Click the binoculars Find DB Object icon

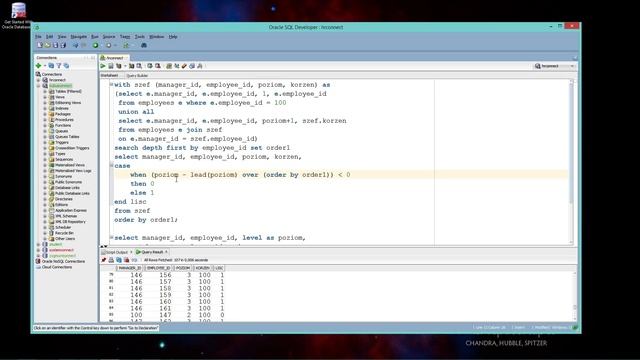coord(144,45)
